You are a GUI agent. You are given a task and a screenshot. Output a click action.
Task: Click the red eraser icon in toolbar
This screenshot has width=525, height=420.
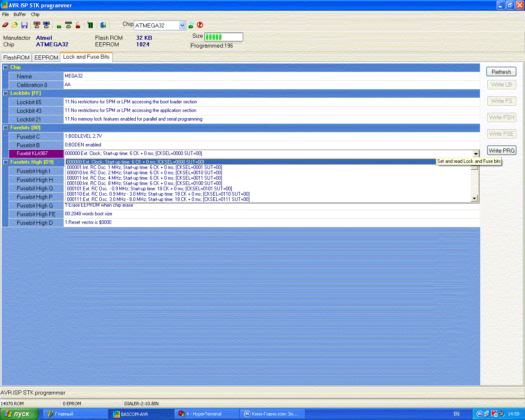click(x=5, y=25)
